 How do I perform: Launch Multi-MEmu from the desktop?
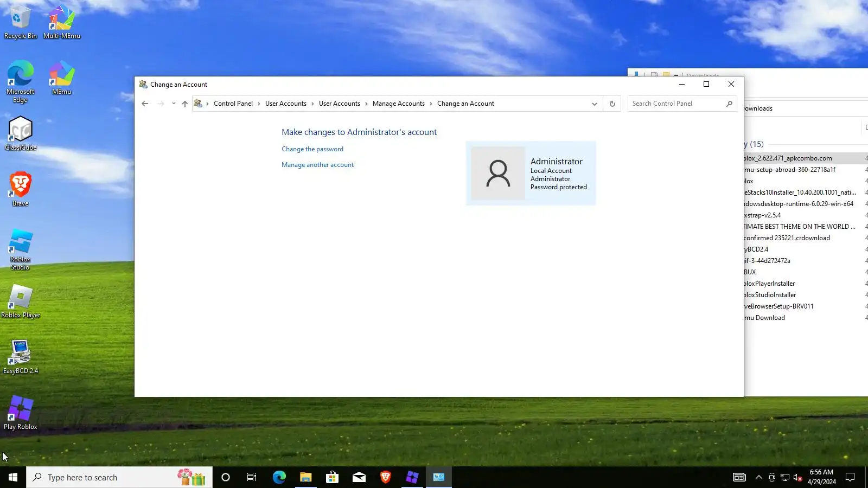62,22
